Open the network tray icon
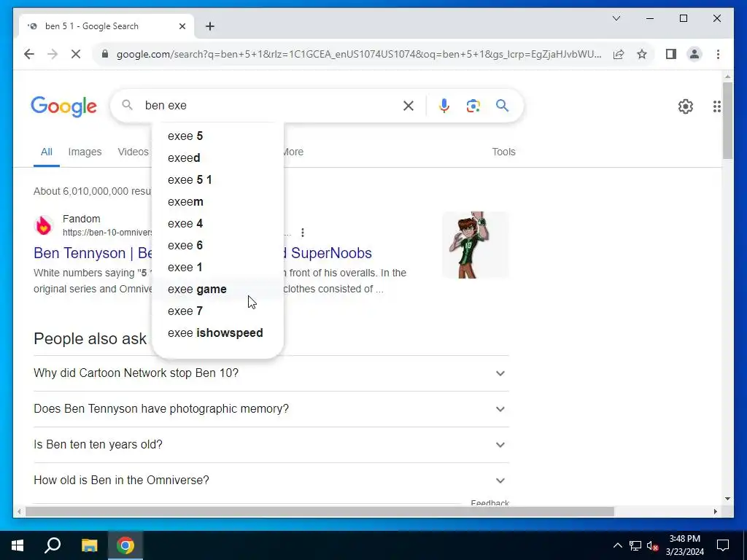Viewport: 747px width, 560px height. pyautogui.click(x=635, y=545)
